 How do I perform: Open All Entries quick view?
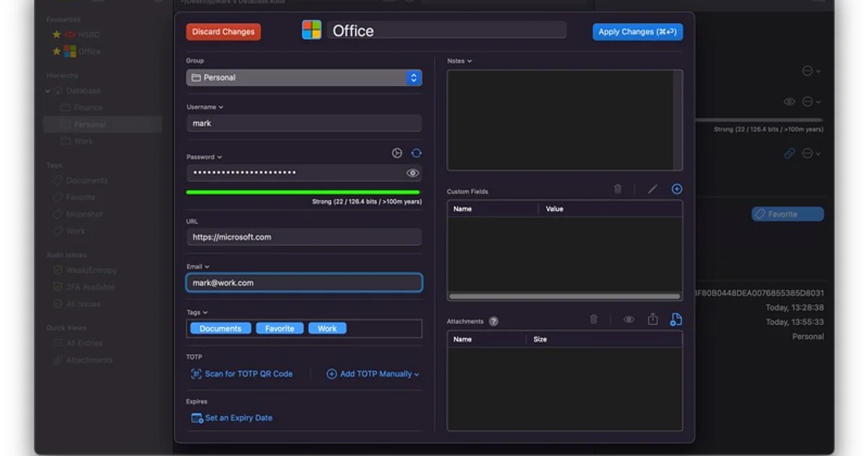click(78, 343)
